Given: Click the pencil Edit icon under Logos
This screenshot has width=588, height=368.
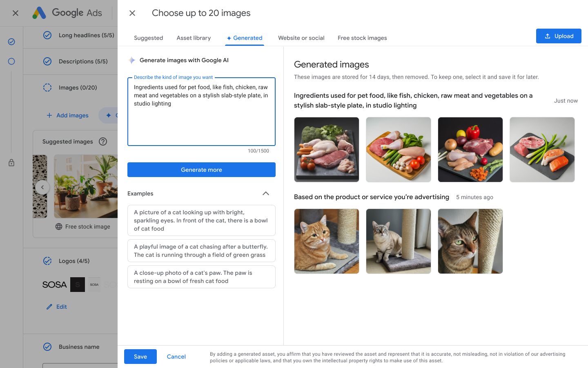Looking at the screenshot, I should (x=49, y=307).
